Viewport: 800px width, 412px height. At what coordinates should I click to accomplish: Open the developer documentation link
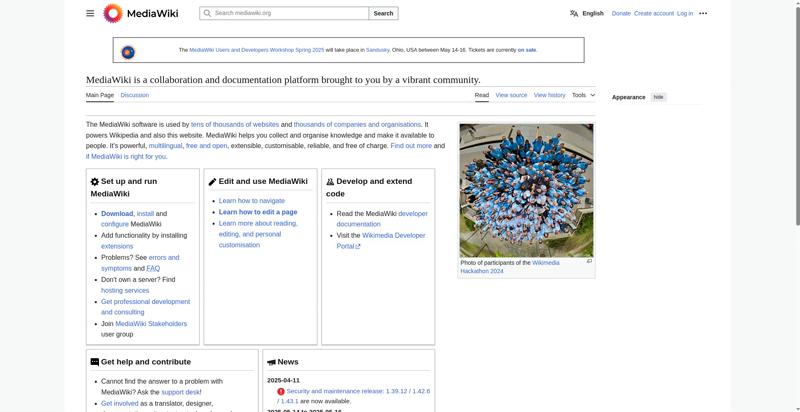coord(382,219)
